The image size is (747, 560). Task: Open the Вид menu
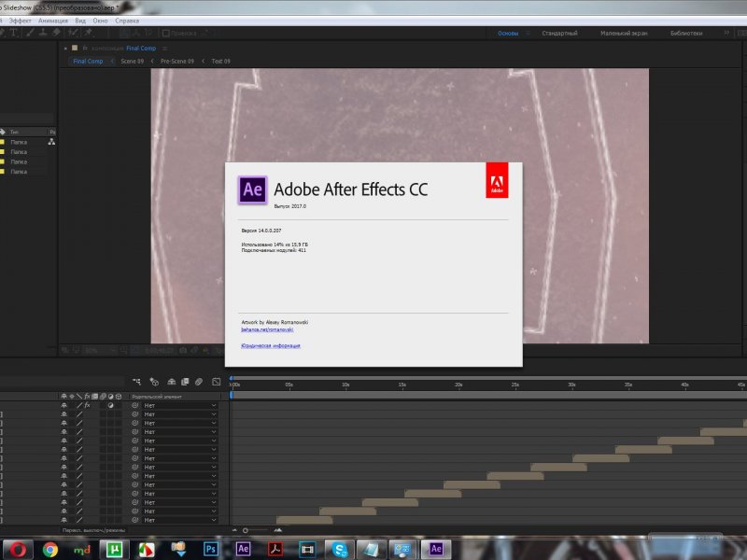80,21
